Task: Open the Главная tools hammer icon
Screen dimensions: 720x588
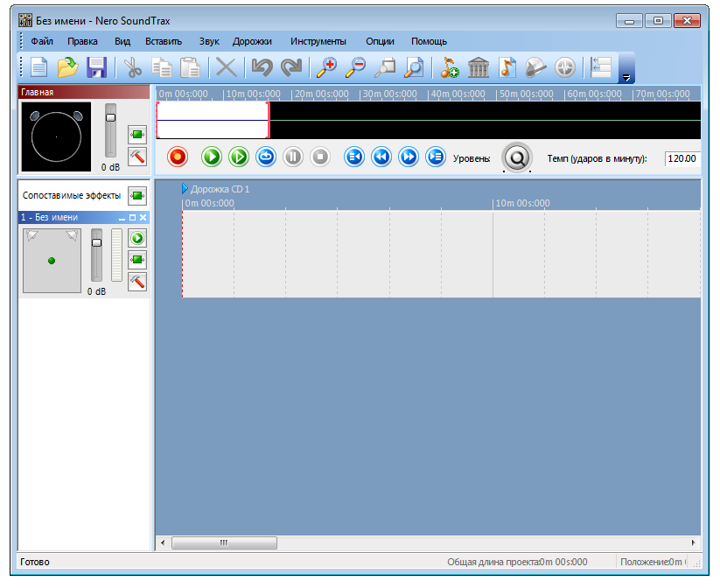Action: point(137,157)
